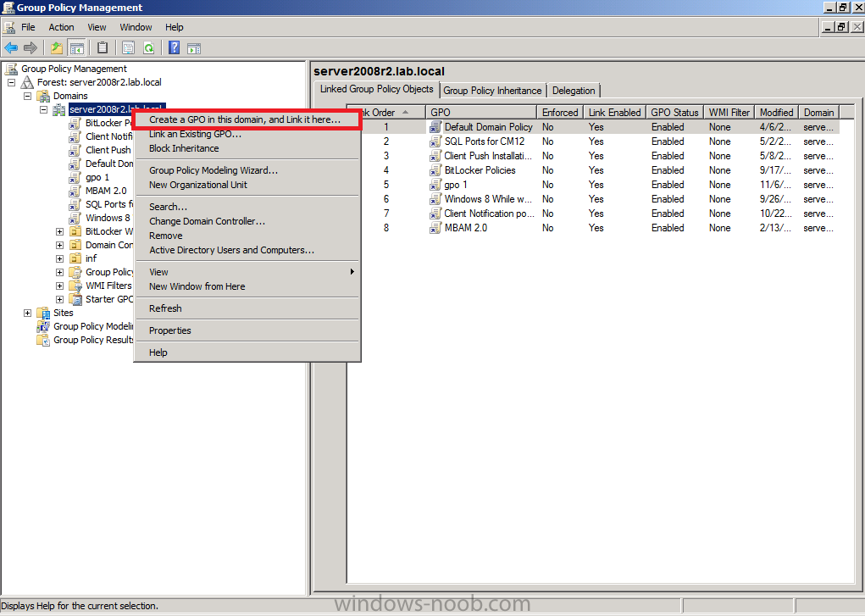Click the clipboard Paste toolbar icon

(x=102, y=48)
